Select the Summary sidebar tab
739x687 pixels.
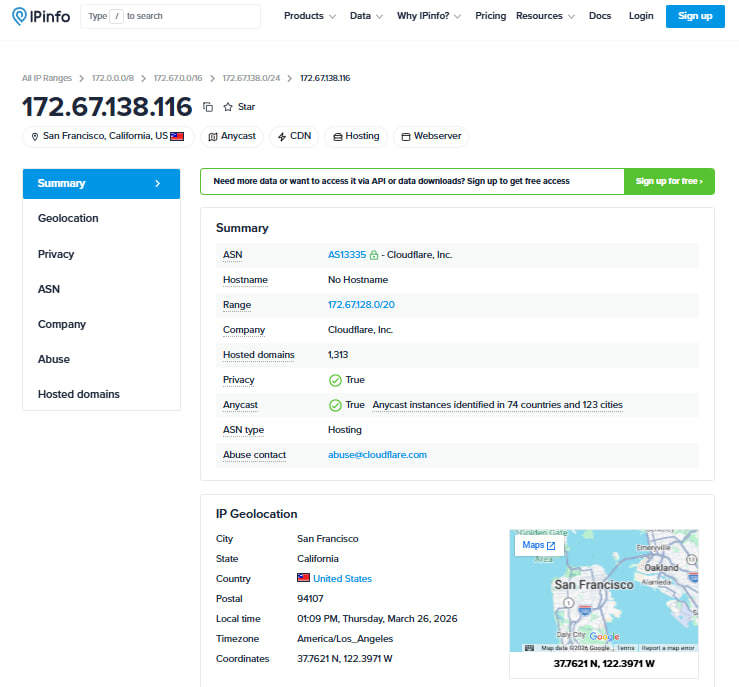(101, 184)
